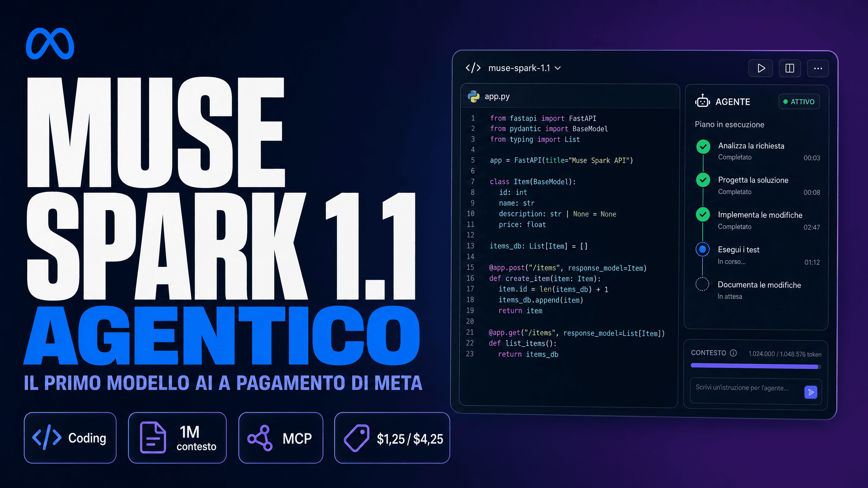The height and width of the screenshot is (488, 868).
Task: Click the completed checkmark for Analizza la richiesta
Action: point(703,147)
